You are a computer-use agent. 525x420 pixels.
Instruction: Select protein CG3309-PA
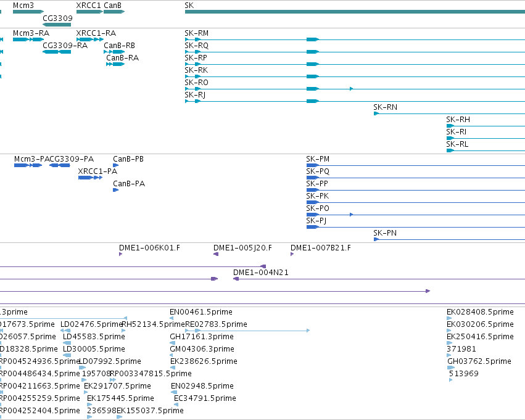pyautogui.click(x=60, y=165)
